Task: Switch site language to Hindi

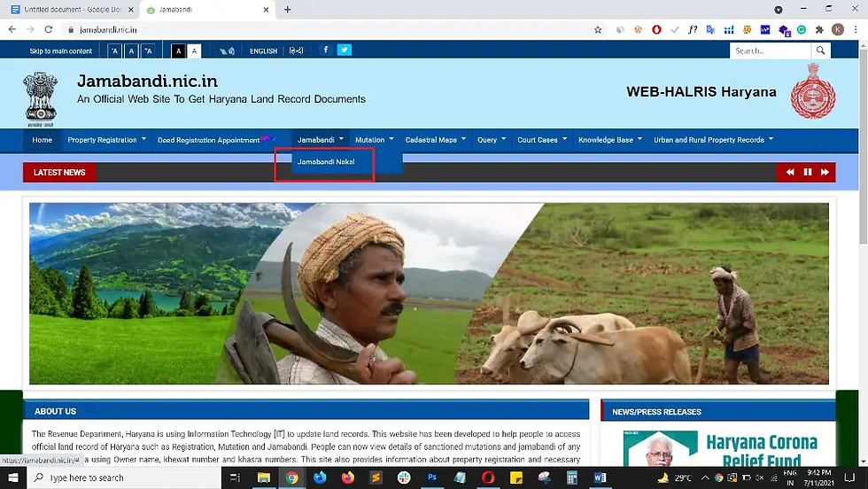Action: point(296,50)
